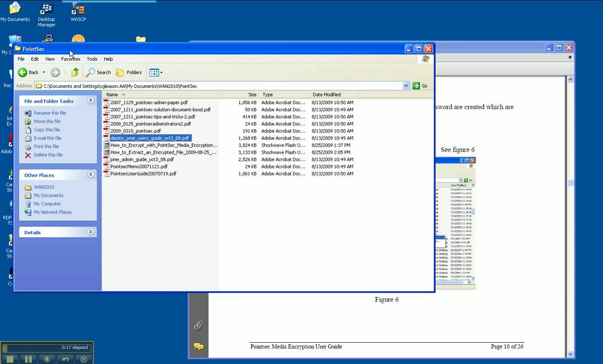Image resolution: width=603 pixels, height=364 pixels.
Task: Select pme_admin_guide_oct3_08.pdf file
Action: point(142,160)
